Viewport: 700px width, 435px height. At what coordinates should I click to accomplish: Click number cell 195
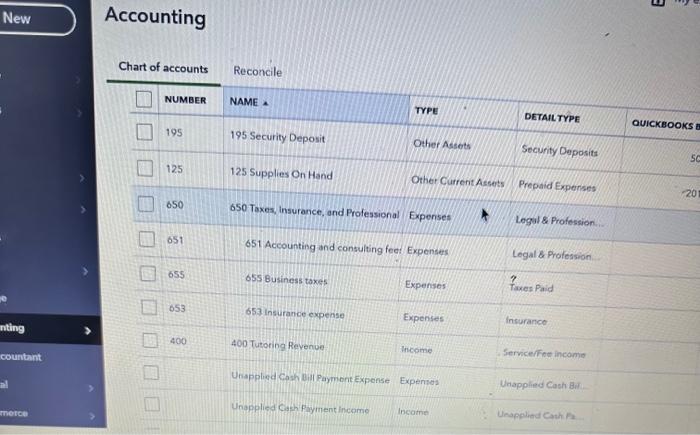pos(174,133)
